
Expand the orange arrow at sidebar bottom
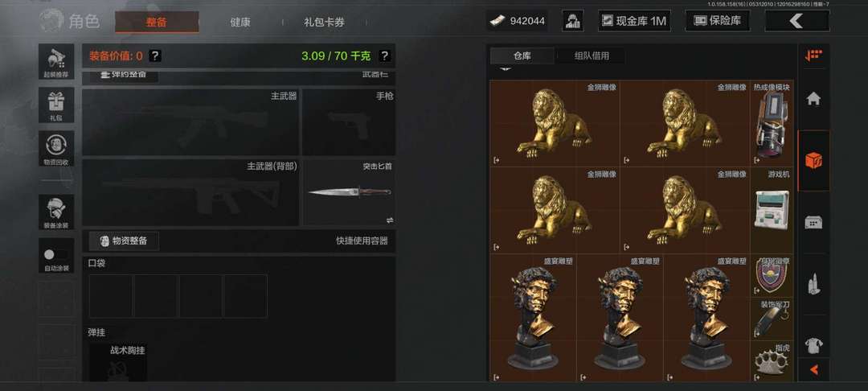813,370
